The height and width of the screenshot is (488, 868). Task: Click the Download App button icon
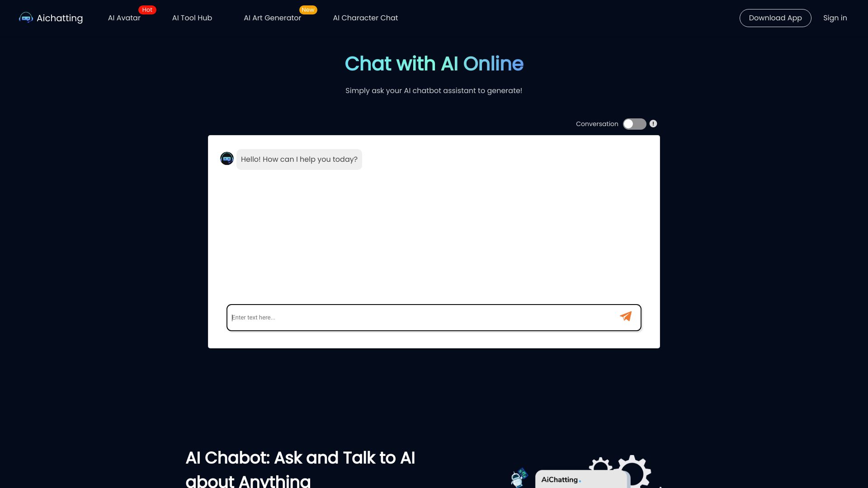776,18
